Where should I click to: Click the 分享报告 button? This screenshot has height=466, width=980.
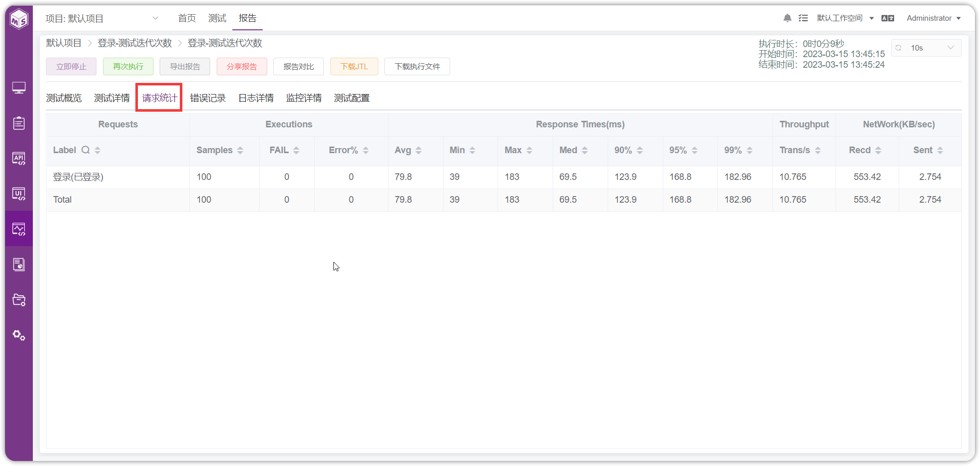pos(242,67)
